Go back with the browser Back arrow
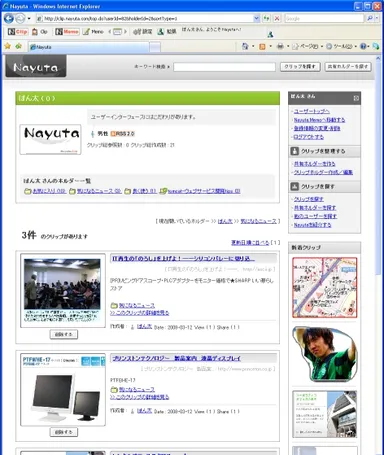Viewport: 384px width, 455px height. click(9, 18)
